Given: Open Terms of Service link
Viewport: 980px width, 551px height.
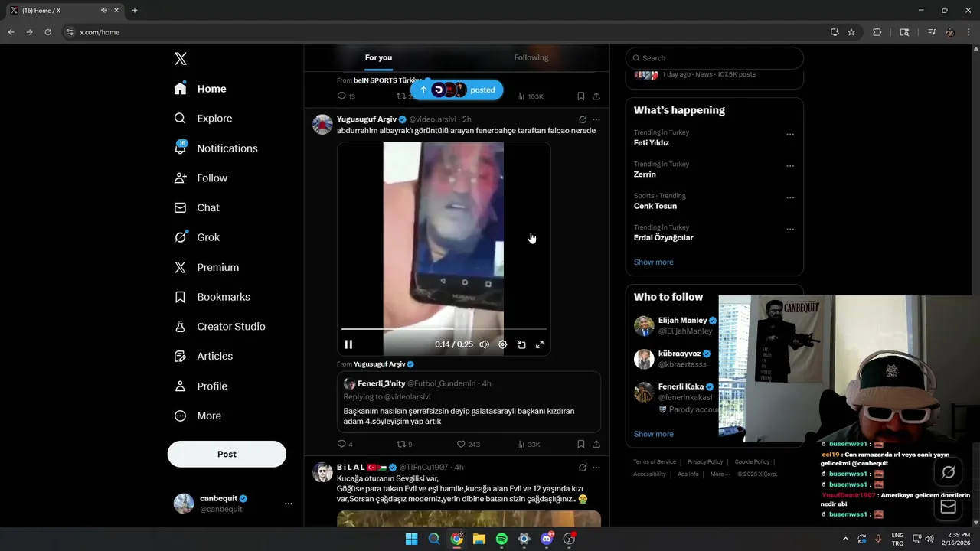Looking at the screenshot, I should pos(655,461).
